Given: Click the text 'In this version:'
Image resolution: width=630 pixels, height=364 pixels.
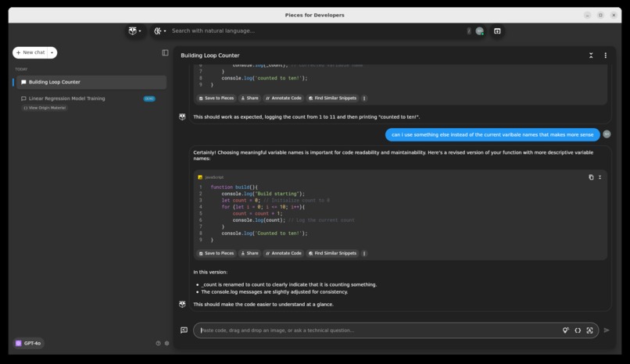Looking at the screenshot, I should click(210, 272).
